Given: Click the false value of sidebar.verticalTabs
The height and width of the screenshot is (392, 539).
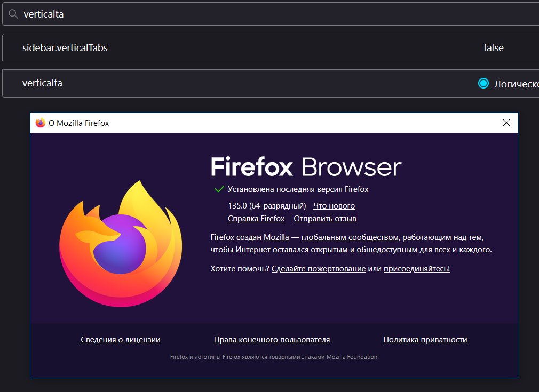Looking at the screenshot, I should [x=493, y=48].
